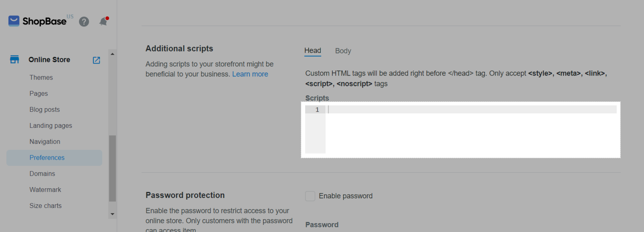
Task: Click the sidebar scrollbar thumb
Action: [112, 168]
